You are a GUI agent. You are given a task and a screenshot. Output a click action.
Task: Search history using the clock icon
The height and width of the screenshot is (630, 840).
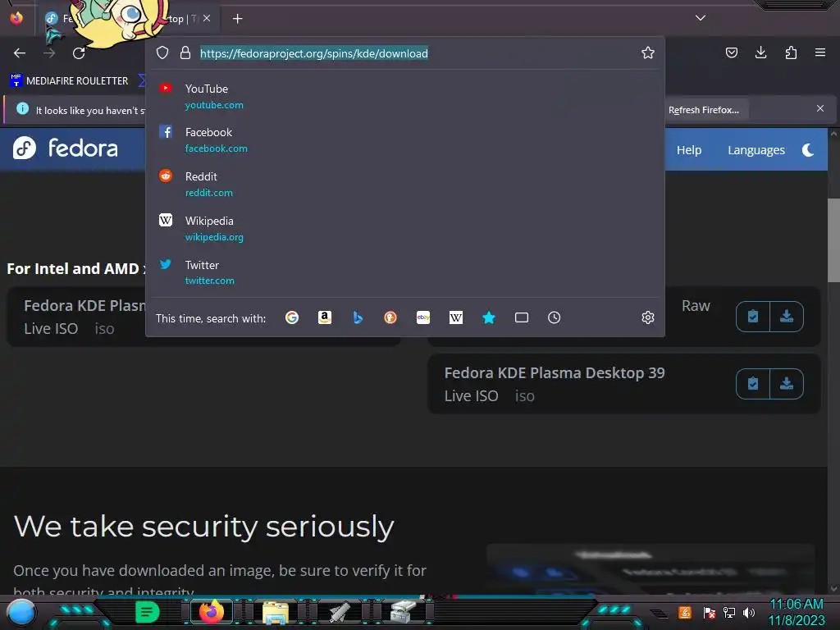pos(554,317)
